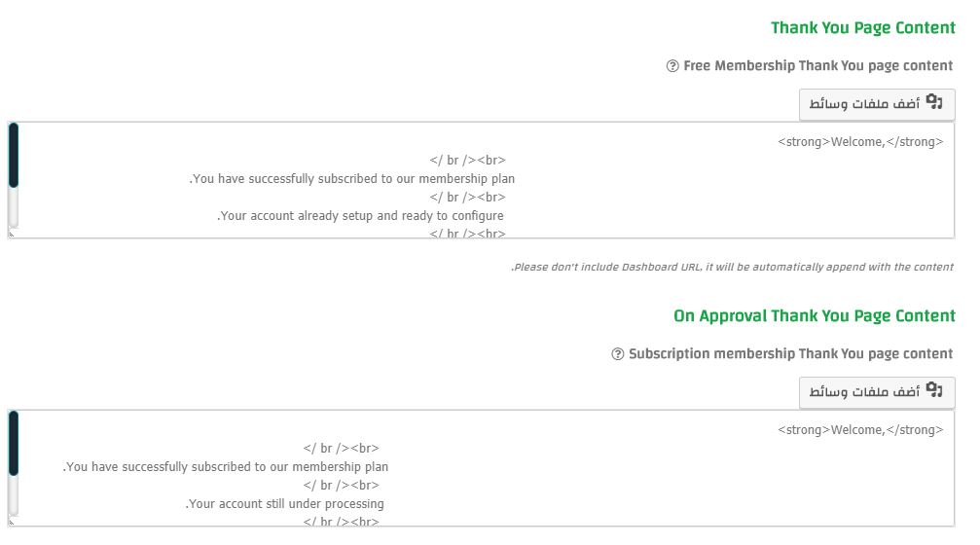Screen dimensions: 980x545
Task: Click the Dashboard URL notice text
Action: [x=732, y=267]
